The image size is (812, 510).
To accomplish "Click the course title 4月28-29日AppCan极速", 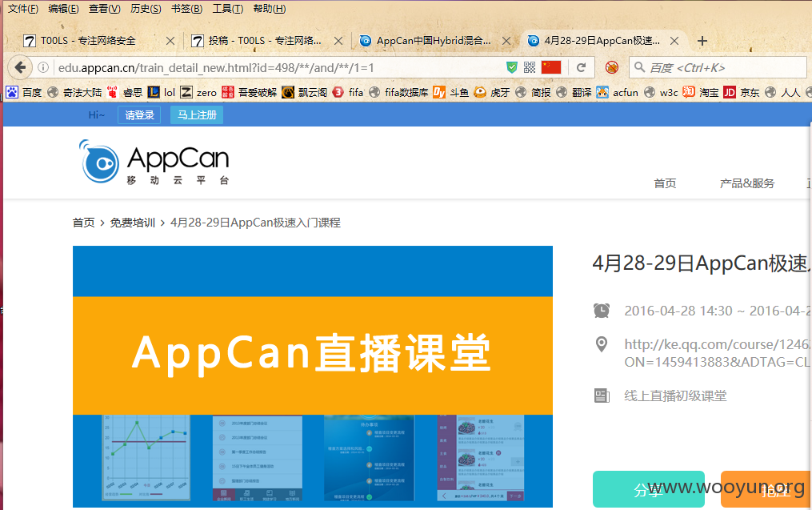I will click(702, 263).
